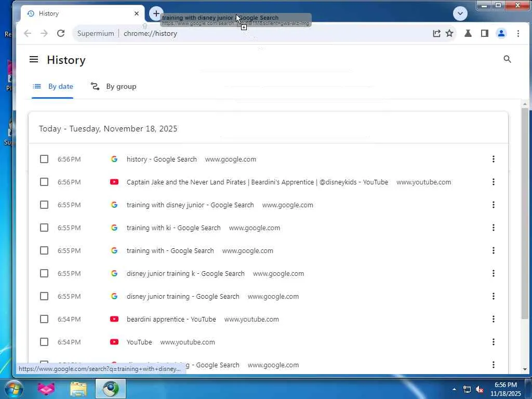Switch to the By date tab
This screenshot has height=399, width=532.
click(x=52, y=87)
